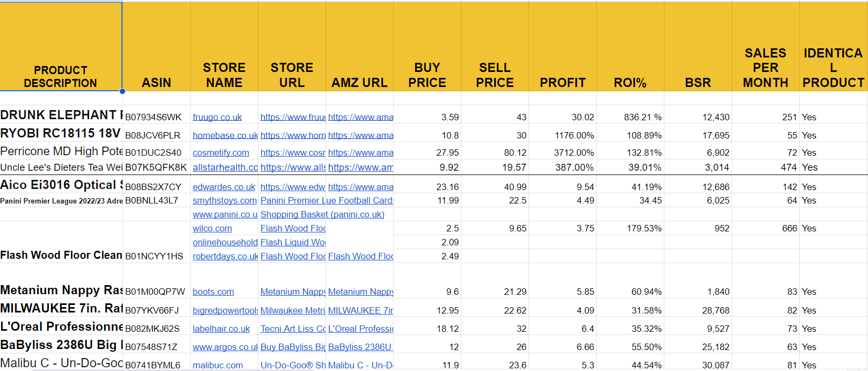Open the BaByliss 2386U AMZ URL link
This screenshot has height=371, width=868.
coord(360,347)
